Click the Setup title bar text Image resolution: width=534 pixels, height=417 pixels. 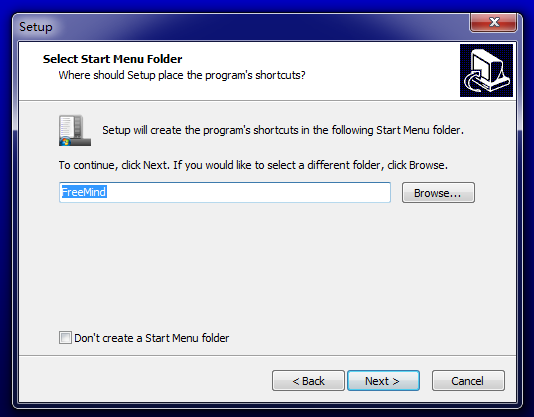[36, 27]
